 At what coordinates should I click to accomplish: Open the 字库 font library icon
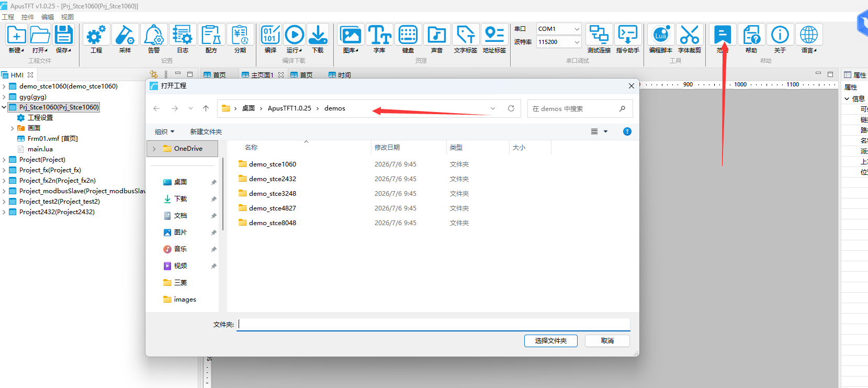point(379,35)
